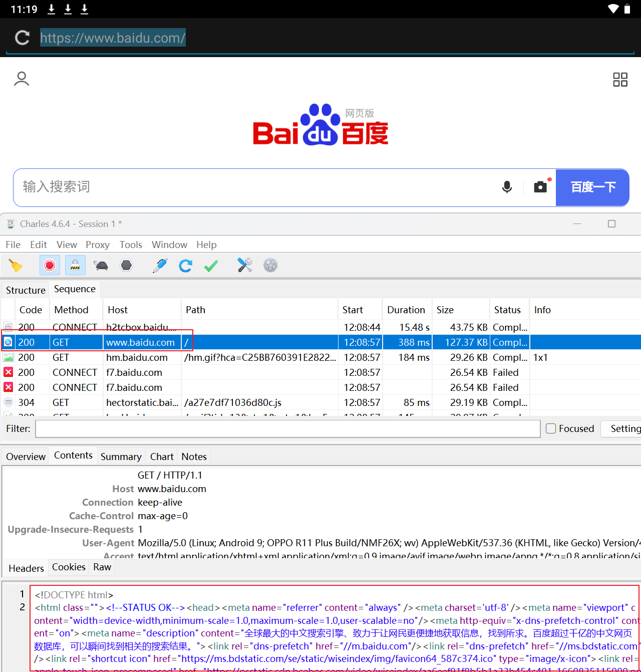The width and height of the screenshot is (641, 672).
Task: Select the f7.baidu.com row below hm.baidu.com
Action: (320, 372)
